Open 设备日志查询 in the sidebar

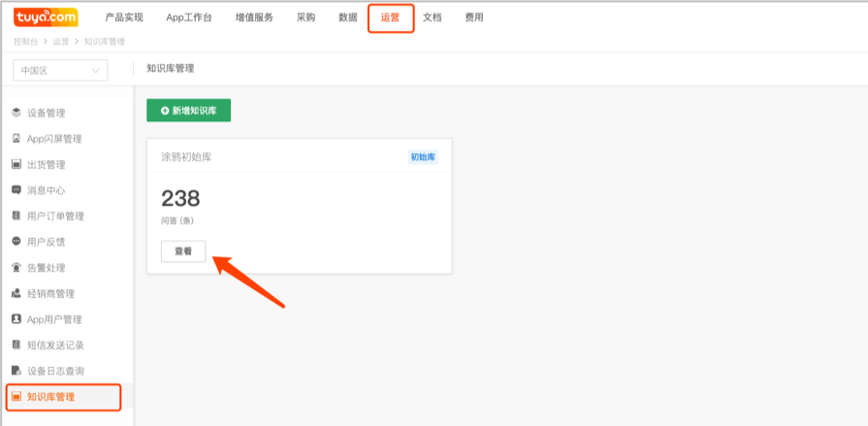point(56,371)
